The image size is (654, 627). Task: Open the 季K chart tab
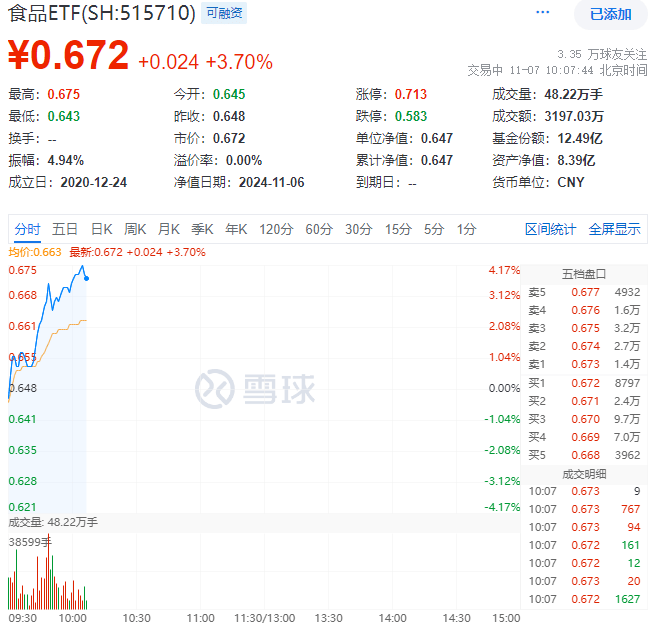click(202, 229)
